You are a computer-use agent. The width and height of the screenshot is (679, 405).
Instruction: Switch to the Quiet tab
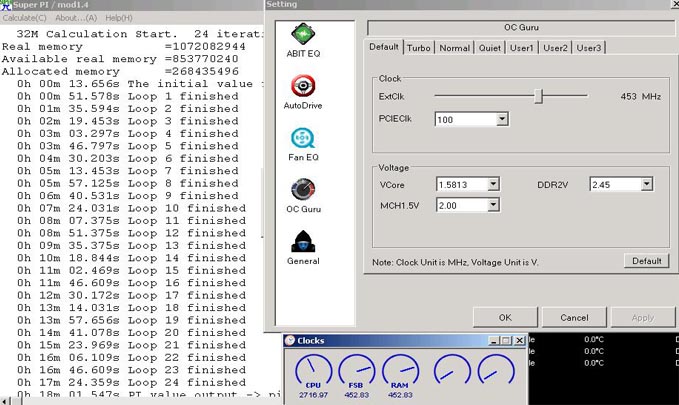(490, 48)
